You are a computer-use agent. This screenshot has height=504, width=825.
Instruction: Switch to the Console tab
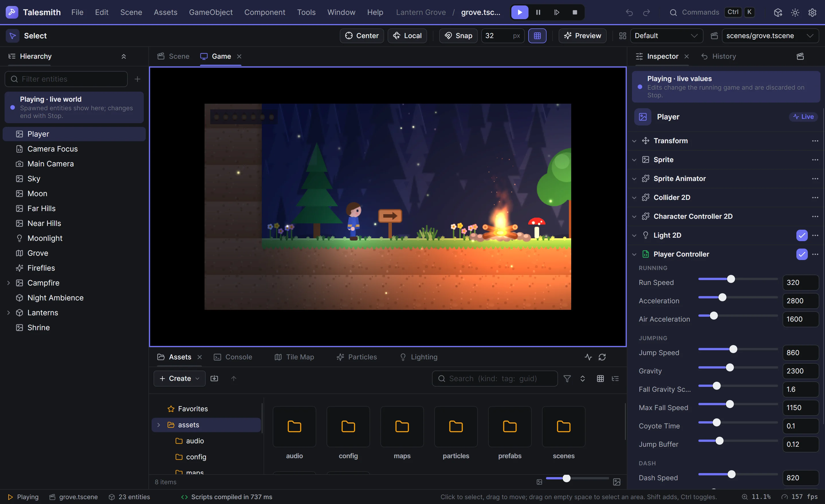click(x=233, y=357)
